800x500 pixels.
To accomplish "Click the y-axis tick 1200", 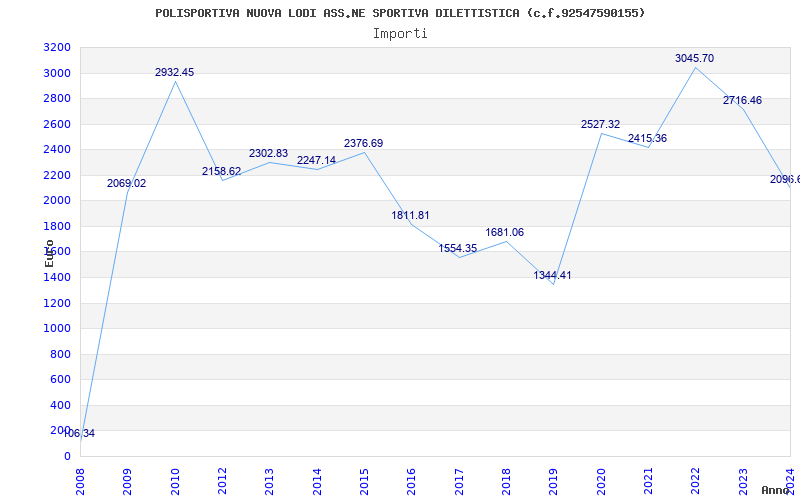I will (x=57, y=304).
